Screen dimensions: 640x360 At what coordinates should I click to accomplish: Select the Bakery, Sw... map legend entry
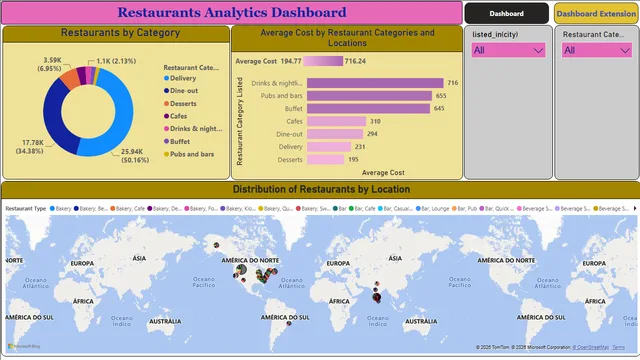(313, 209)
